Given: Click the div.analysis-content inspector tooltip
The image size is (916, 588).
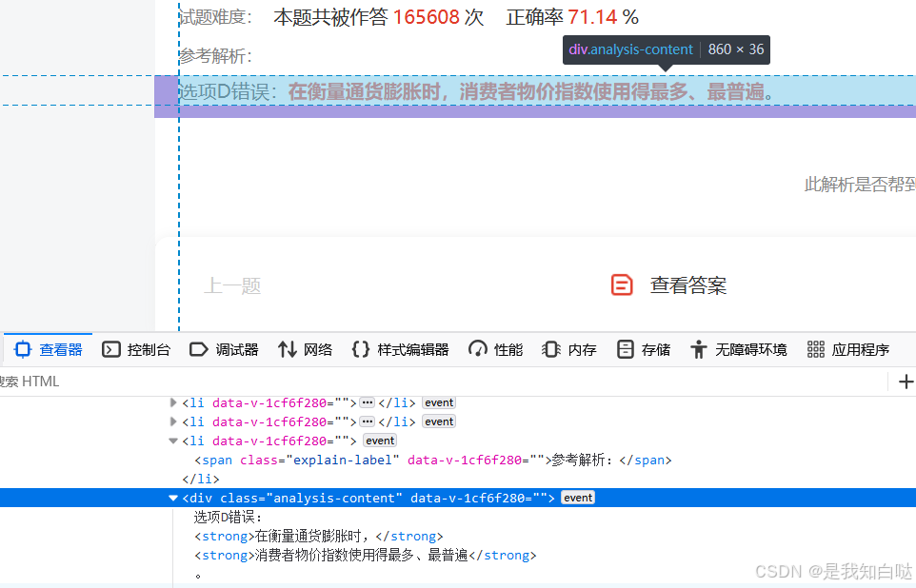Looking at the screenshot, I should coord(666,49).
